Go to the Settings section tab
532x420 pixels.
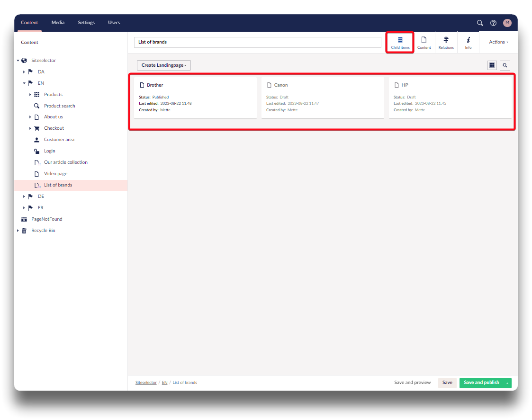click(x=86, y=23)
